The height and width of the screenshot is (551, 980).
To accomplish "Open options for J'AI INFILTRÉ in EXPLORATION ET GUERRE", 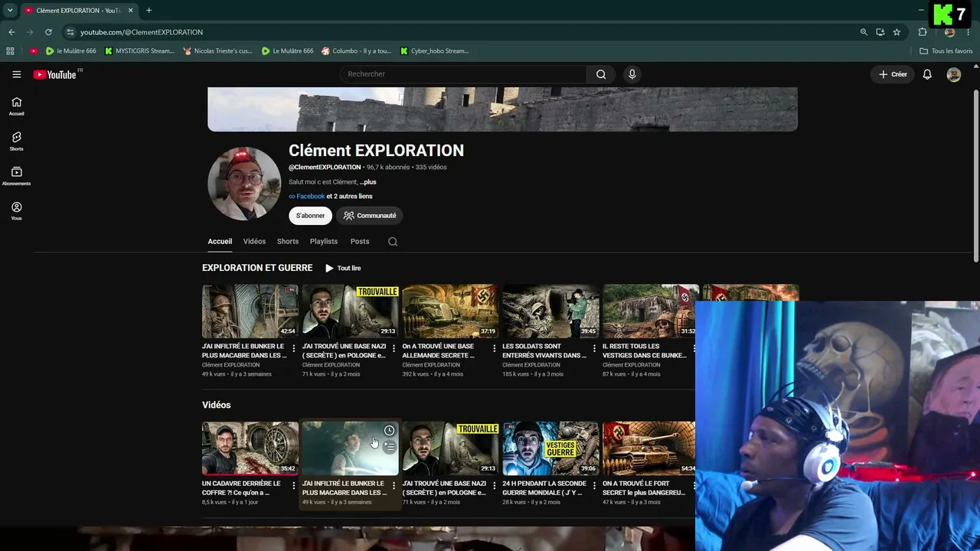I will 293,348.
